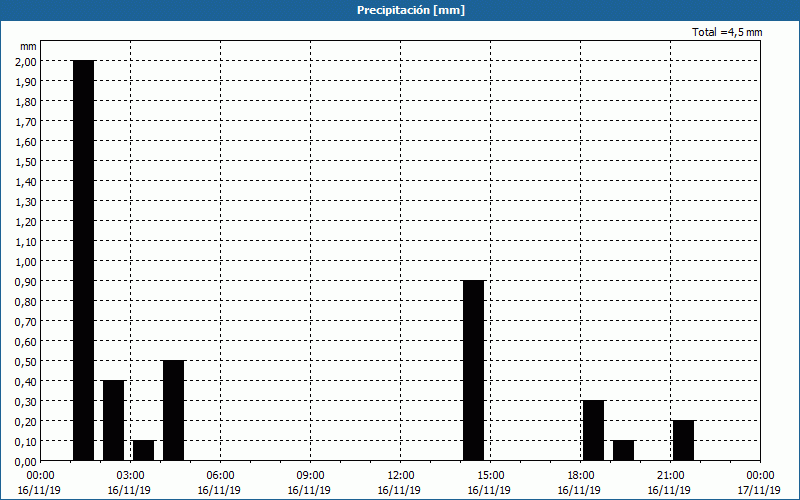Select the 0,10 mm bar after 19:00
The height and width of the screenshot is (500, 800).
(x=623, y=451)
